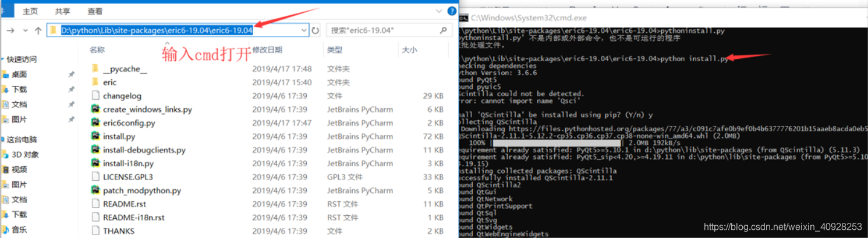The height and width of the screenshot is (238, 868).
Task: Go up one folder level arrow
Action: pyautogui.click(x=38, y=30)
